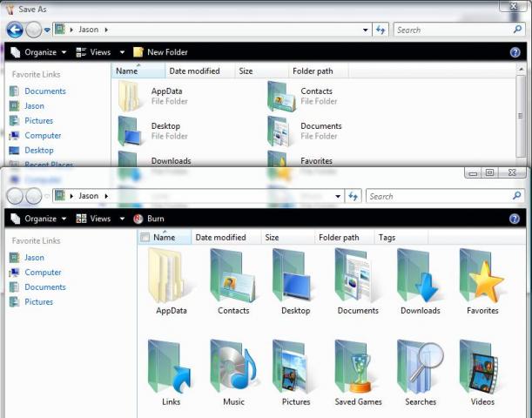This screenshot has width=532, height=418.
Task: Select large Documents folder icon in Explorer
Action: click(358, 281)
